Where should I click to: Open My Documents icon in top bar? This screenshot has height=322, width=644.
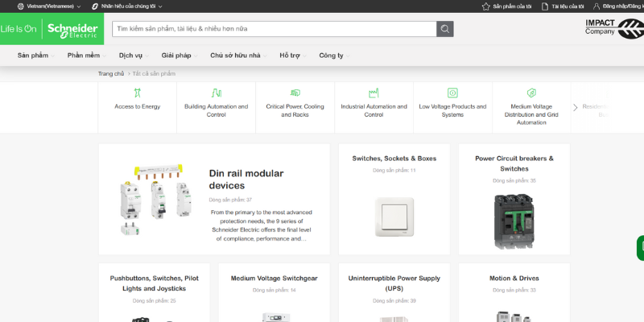pyautogui.click(x=545, y=6)
